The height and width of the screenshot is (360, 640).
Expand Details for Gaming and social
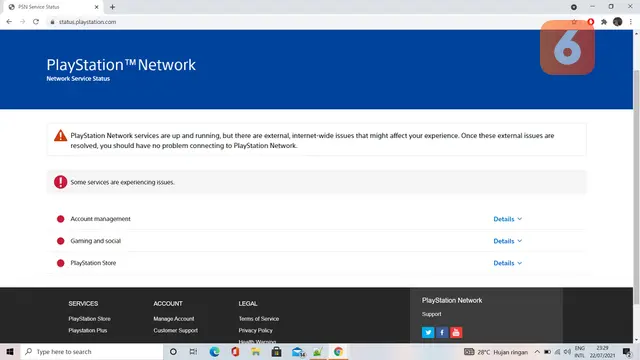(x=508, y=241)
